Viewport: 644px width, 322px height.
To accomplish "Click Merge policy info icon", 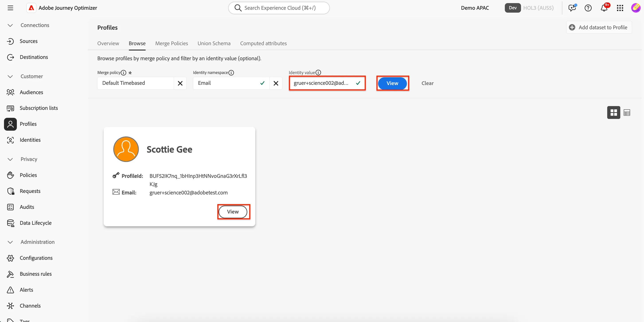I will pos(123,73).
